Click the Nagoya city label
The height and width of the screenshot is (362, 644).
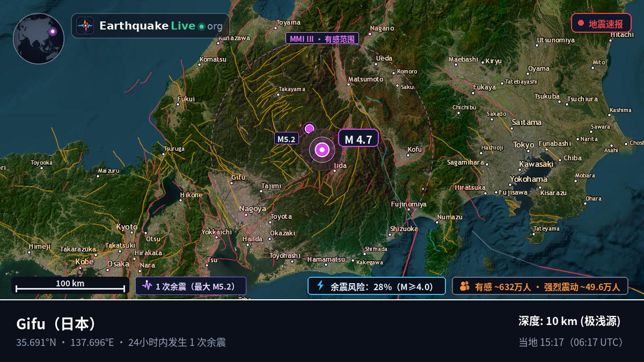[253, 209]
